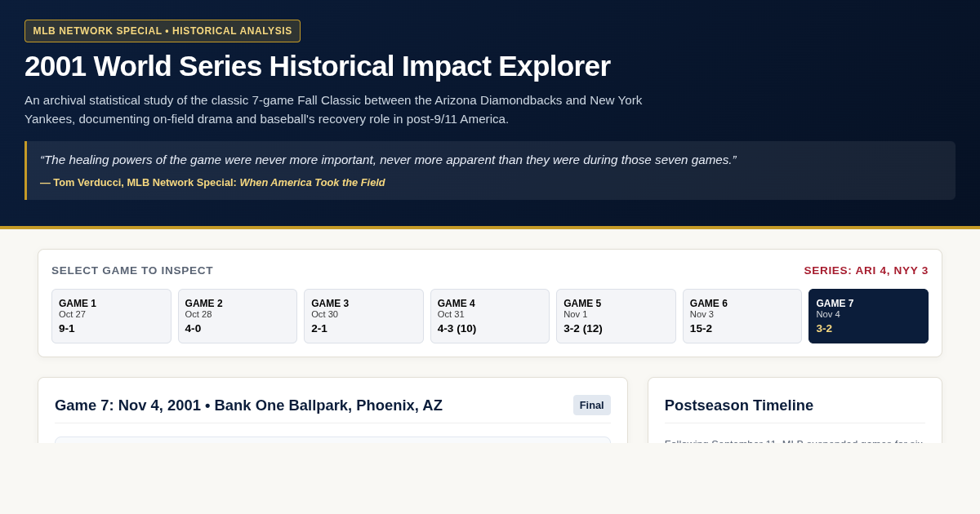Click the Postseason Timeline heading
This screenshot has width=980, height=514.
pos(739,405)
